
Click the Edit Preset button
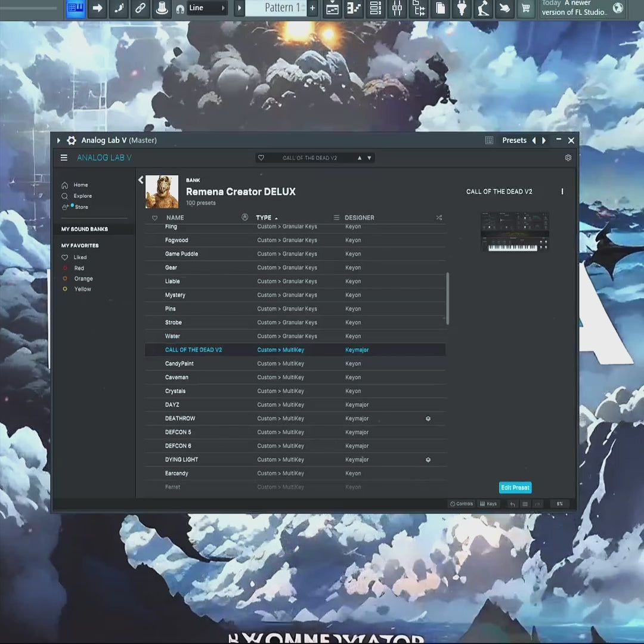(515, 487)
